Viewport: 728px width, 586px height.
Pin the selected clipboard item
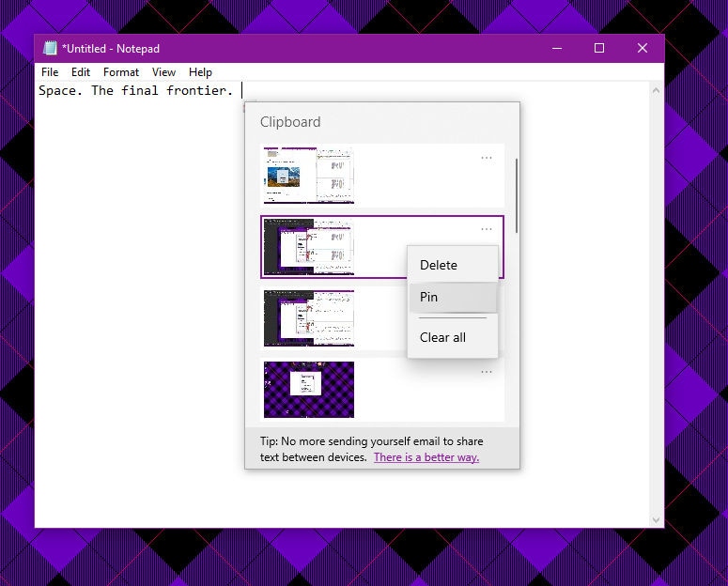point(429,297)
